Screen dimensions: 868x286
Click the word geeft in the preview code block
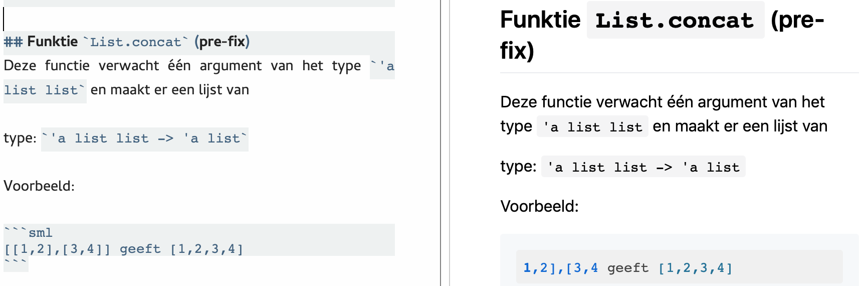[x=627, y=268]
